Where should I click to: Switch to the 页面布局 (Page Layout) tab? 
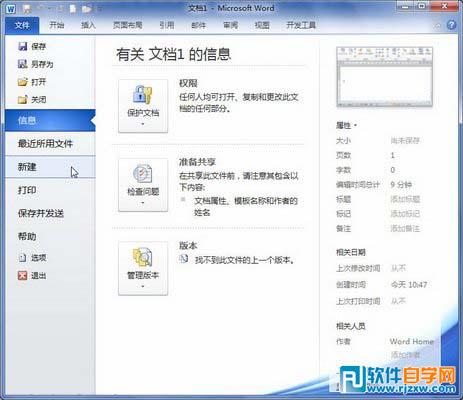(x=128, y=25)
